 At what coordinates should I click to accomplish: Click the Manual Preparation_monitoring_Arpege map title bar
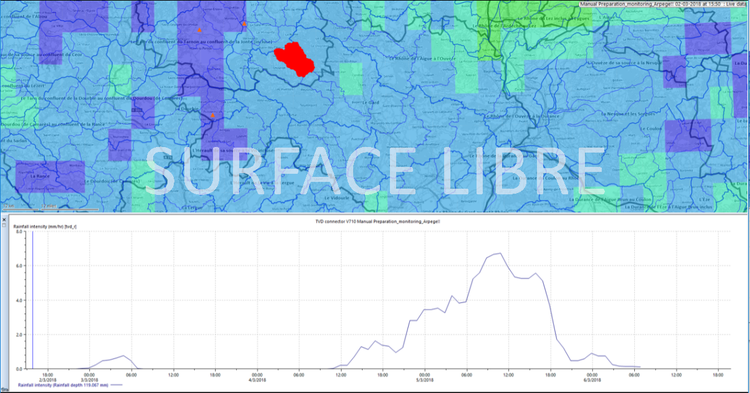[662, 4]
